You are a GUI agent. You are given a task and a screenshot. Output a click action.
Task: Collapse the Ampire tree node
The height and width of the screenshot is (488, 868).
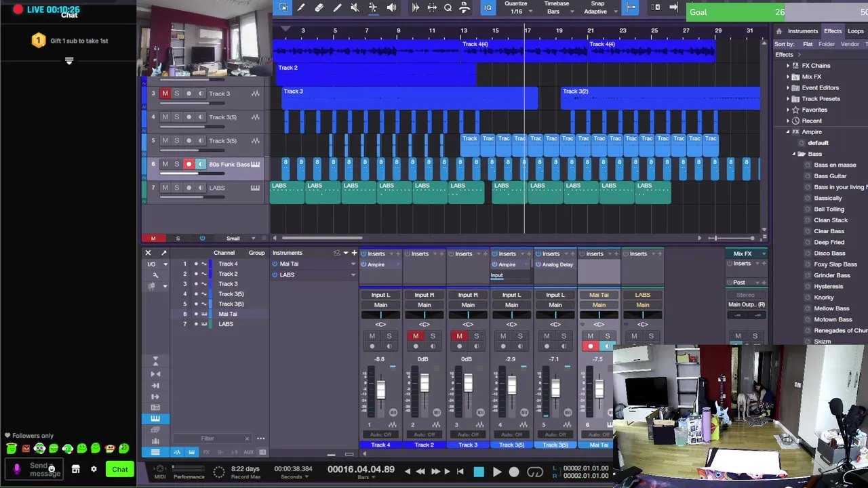pyautogui.click(x=788, y=132)
